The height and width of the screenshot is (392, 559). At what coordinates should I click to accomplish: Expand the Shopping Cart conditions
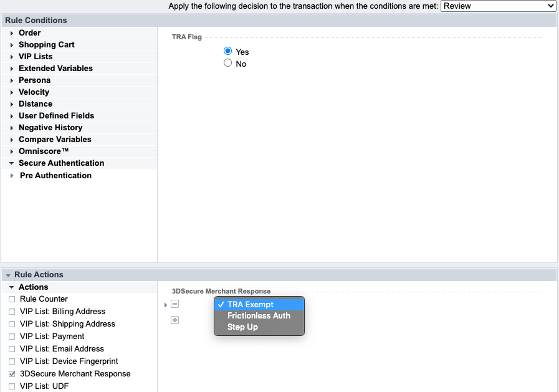click(x=12, y=45)
